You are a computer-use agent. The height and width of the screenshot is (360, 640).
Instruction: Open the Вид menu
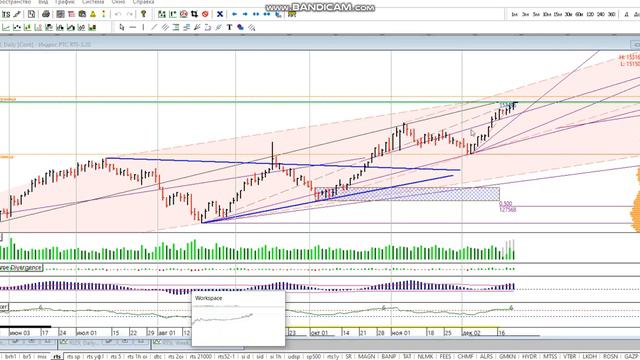(43, 2)
